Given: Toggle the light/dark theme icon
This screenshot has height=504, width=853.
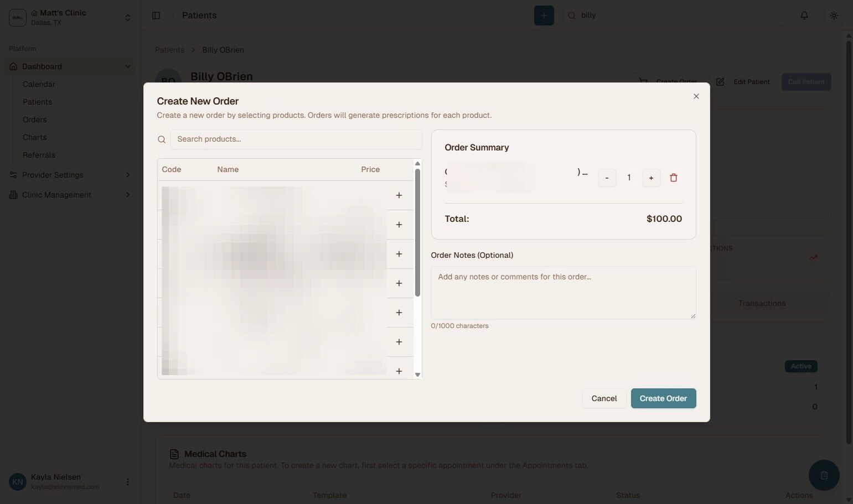Looking at the screenshot, I should point(834,15).
